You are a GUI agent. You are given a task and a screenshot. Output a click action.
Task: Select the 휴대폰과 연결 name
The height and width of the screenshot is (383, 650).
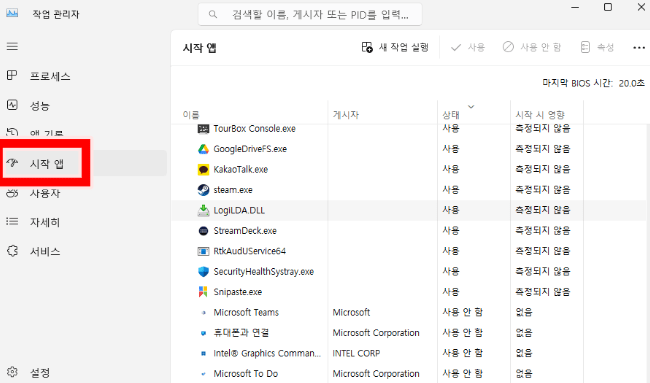click(x=241, y=333)
